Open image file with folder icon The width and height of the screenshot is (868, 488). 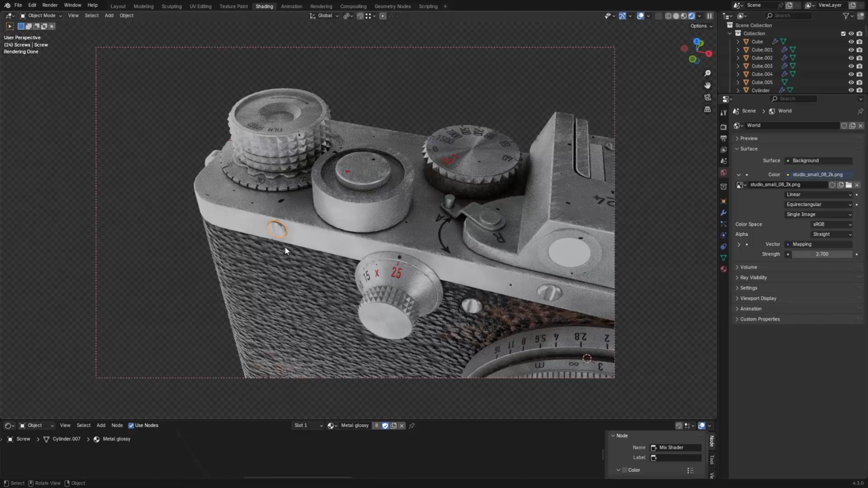coord(848,184)
